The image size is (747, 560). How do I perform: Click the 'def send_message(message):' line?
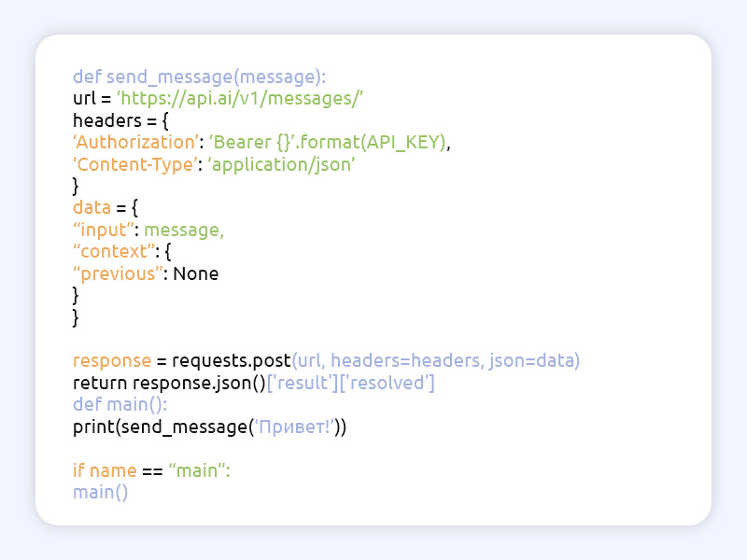point(199,77)
